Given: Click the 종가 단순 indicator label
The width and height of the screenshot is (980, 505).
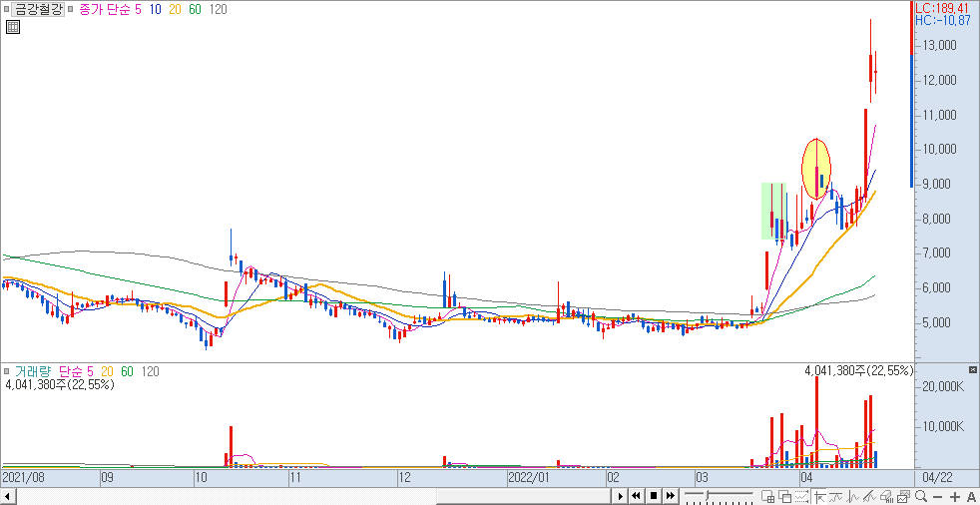Looking at the screenshot, I should [x=105, y=9].
